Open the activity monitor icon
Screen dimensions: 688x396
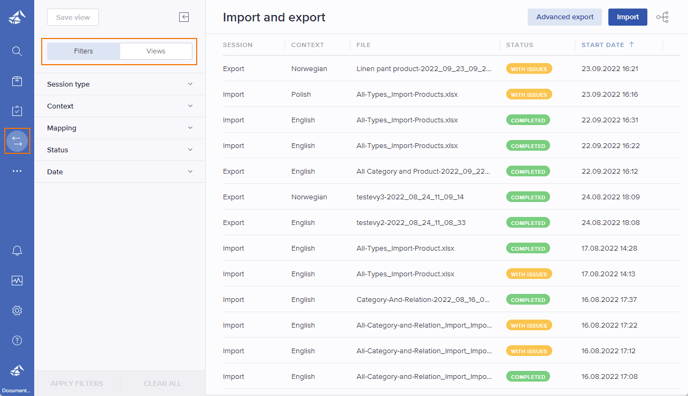17,281
